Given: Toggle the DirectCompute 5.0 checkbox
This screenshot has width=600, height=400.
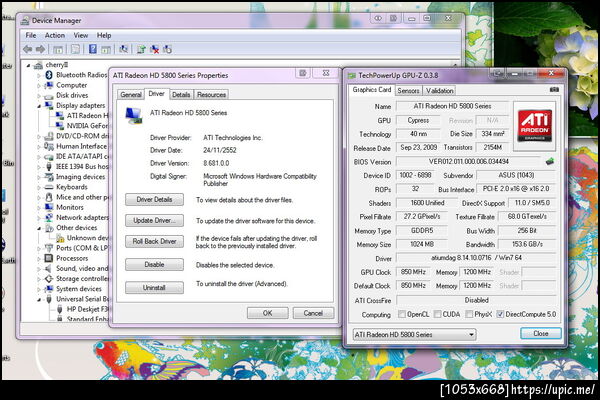Looking at the screenshot, I should tap(500, 314).
